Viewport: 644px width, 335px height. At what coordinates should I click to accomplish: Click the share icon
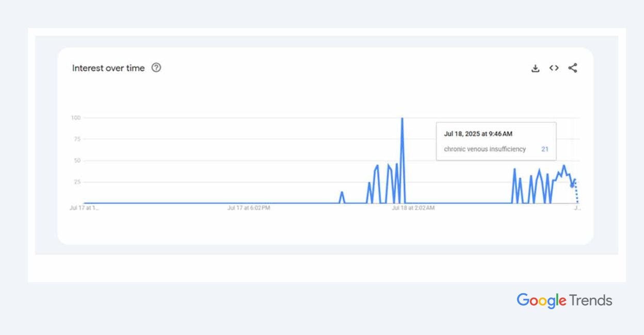click(572, 68)
